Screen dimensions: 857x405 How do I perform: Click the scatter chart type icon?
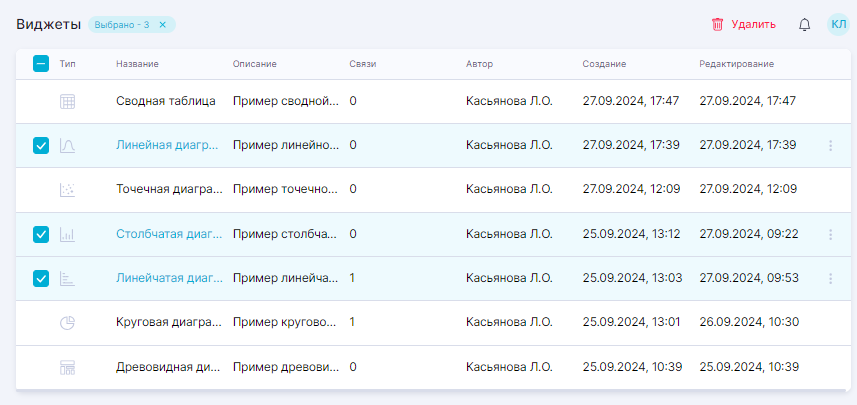(x=68, y=190)
